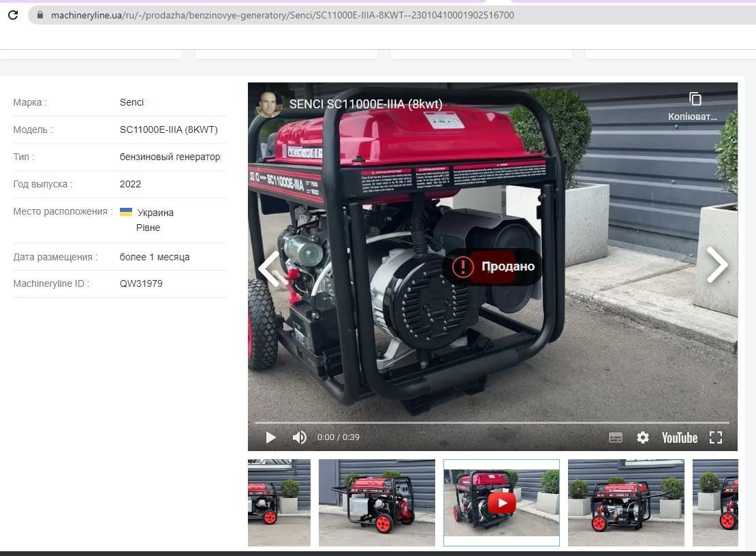This screenshot has height=556, width=756.
Task: Click the city name Рівне
Action: click(148, 228)
